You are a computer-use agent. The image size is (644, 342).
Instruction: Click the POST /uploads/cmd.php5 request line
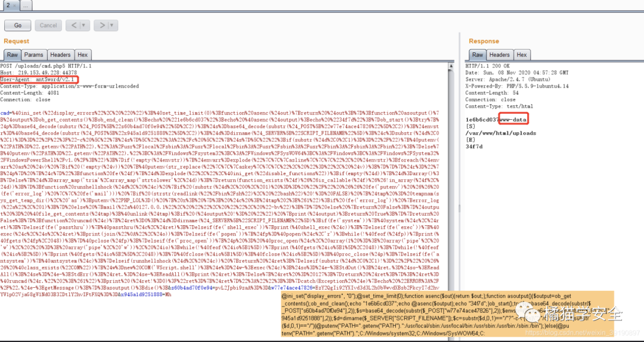pos(46,66)
